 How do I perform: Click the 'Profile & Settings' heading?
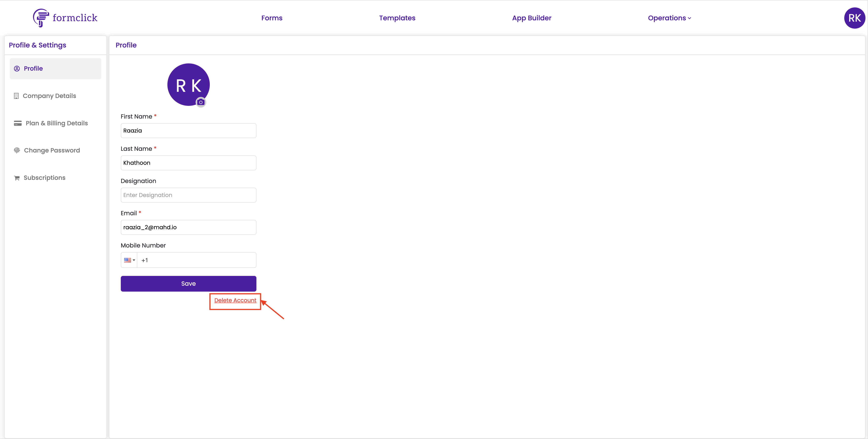tap(37, 45)
